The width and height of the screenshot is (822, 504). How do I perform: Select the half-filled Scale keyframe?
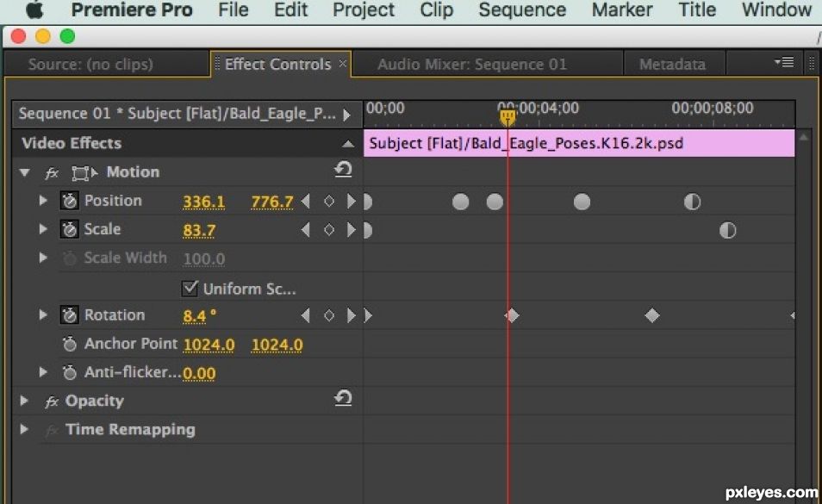click(x=727, y=230)
